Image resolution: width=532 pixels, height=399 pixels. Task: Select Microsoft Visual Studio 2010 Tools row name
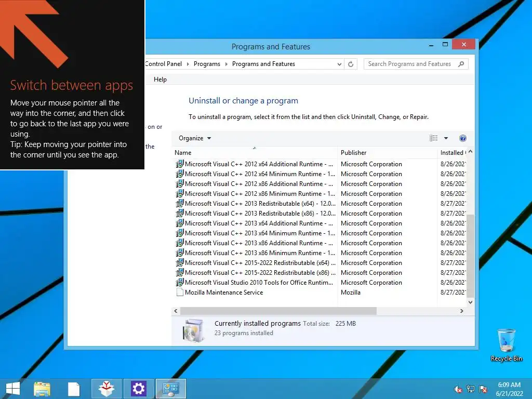pyautogui.click(x=259, y=282)
